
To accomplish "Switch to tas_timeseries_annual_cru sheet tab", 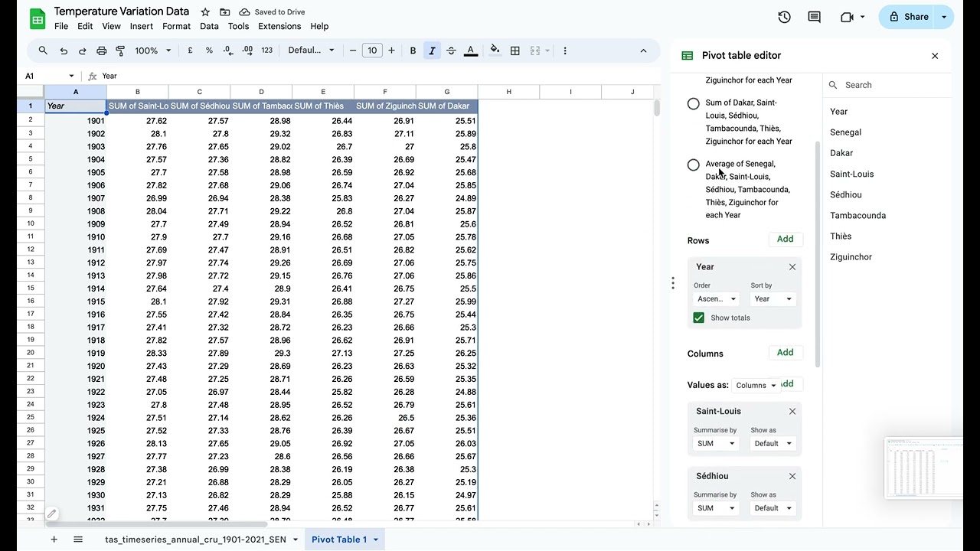I will 201,540.
